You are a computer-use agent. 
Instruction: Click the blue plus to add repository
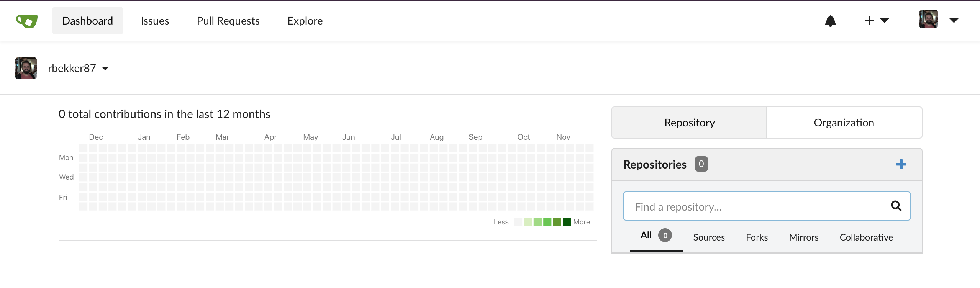pyautogui.click(x=901, y=164)
